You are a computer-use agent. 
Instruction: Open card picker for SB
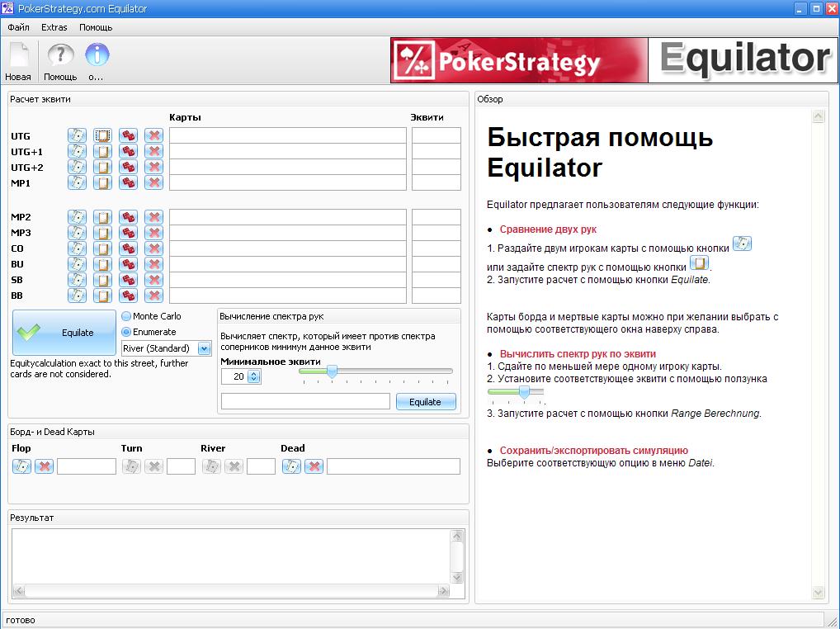[x=77, y=279]
